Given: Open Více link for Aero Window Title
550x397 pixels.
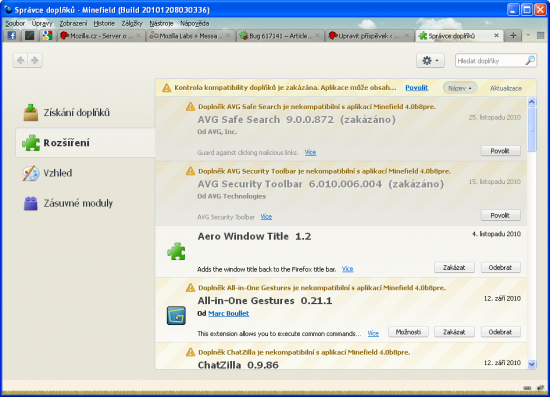Looking at the screenshot, I should click(348, 269).
